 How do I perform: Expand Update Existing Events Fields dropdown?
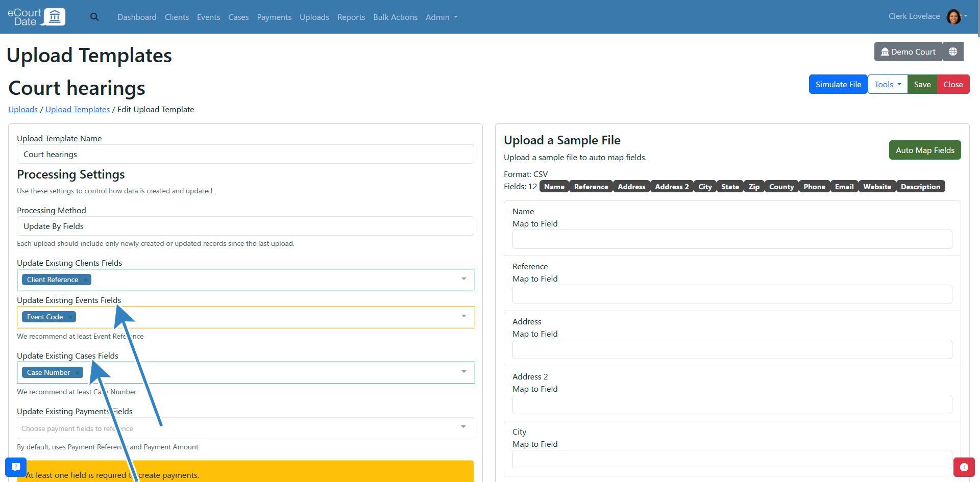pos(464,316)
